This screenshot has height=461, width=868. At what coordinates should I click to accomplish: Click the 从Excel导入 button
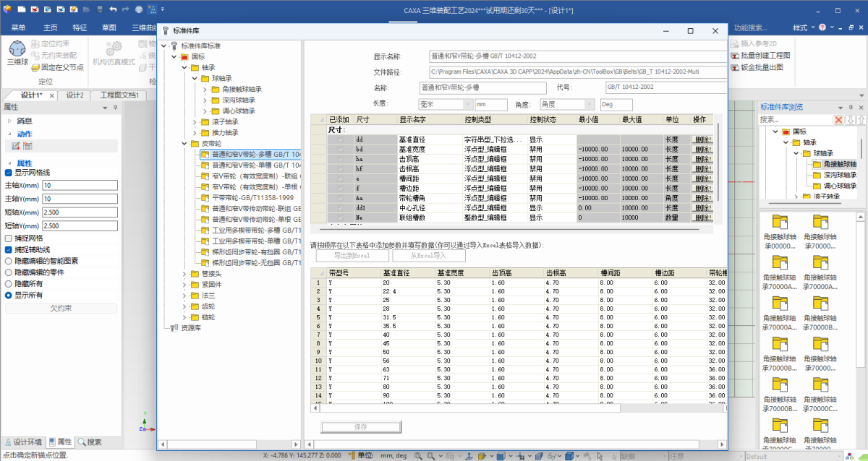(x=429, y=255)
